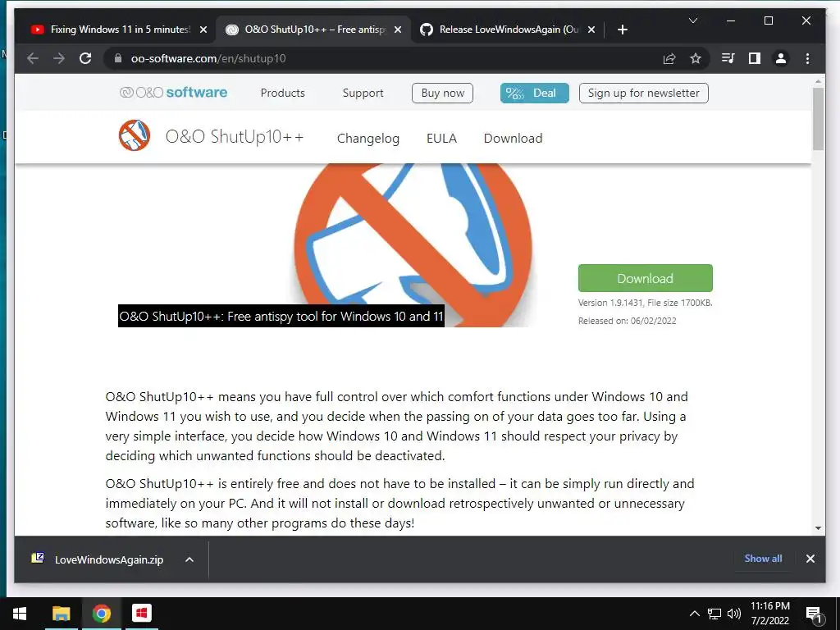Open the Chrome profile icon
The width and height of the screenshot is (840, 630).
tap(781, 58)
